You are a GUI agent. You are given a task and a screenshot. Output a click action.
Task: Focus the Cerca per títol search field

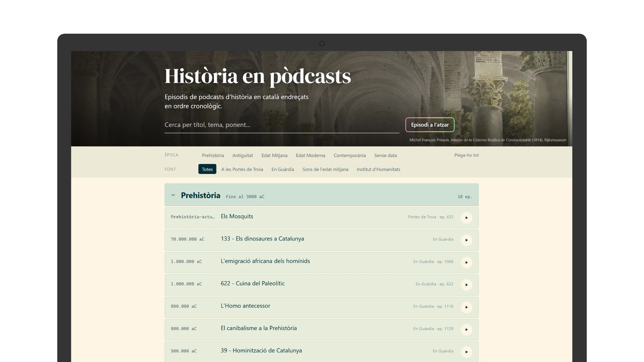[282, 125]
